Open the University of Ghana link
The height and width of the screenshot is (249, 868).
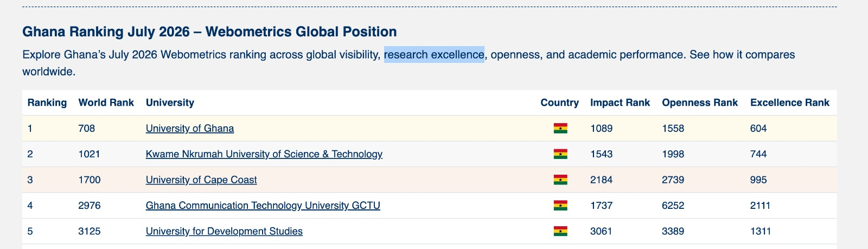pyautogui.click(x=190, y=129)
